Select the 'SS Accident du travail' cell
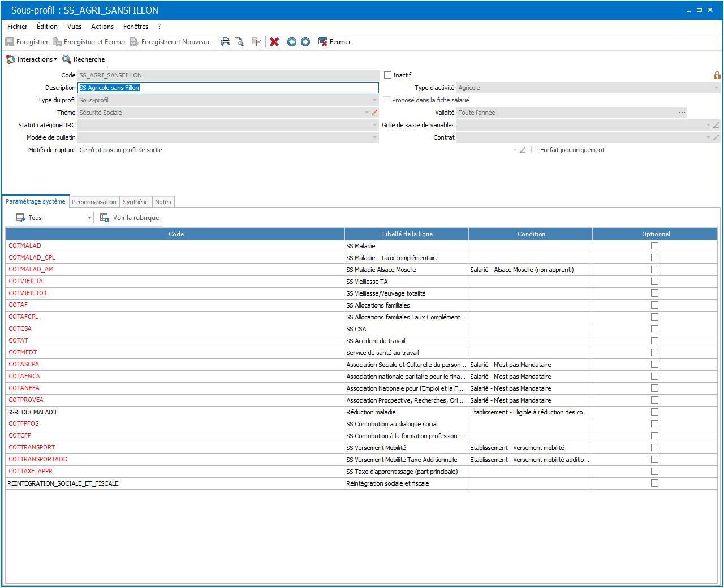 pos(407,341)
